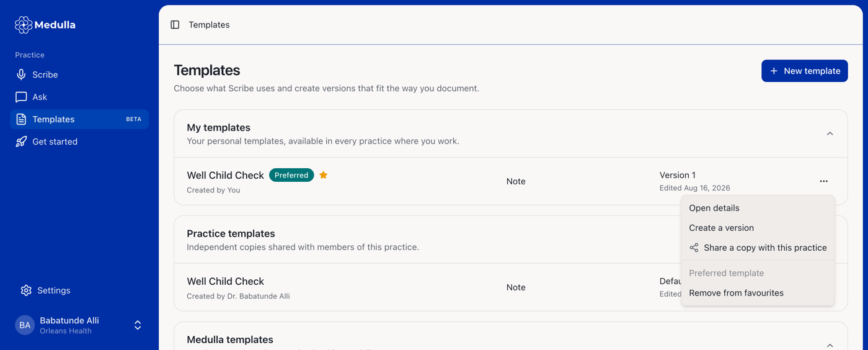Viewport: 868px width, 350px height.
Task: Click the Practice templates heading
Action: click(231, 233)
